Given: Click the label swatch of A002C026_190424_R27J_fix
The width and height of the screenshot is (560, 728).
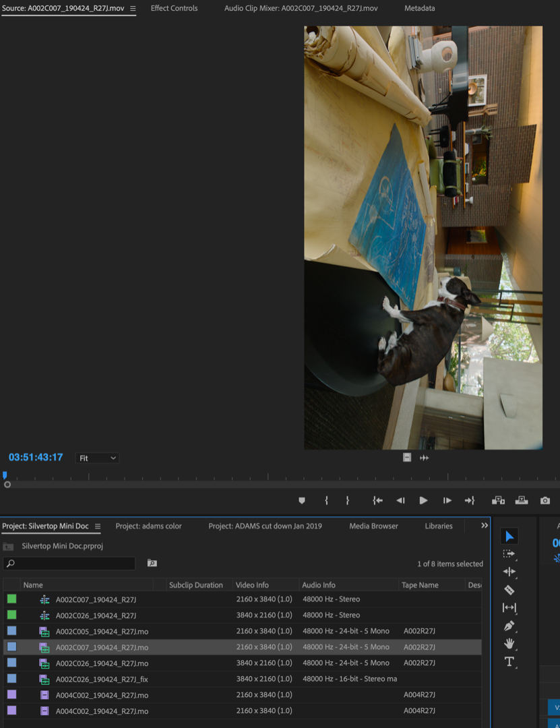Looking at the screenshot, I should pyautogui.click(x=11, y=678).
